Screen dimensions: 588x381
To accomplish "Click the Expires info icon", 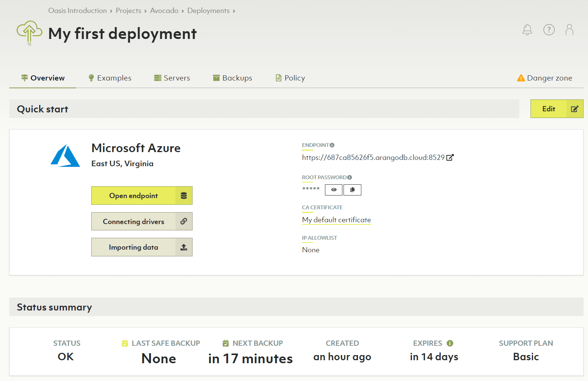I will tap(450, 343).
